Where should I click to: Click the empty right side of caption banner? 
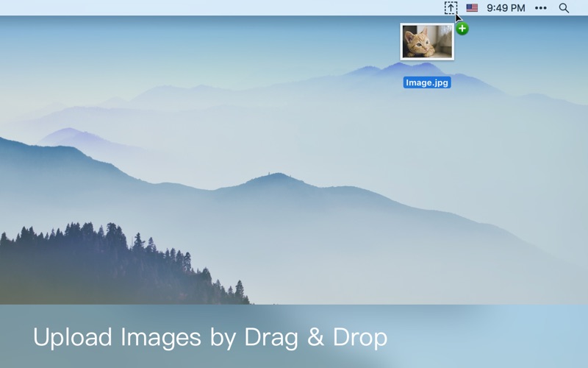click(x=500, y=337)
